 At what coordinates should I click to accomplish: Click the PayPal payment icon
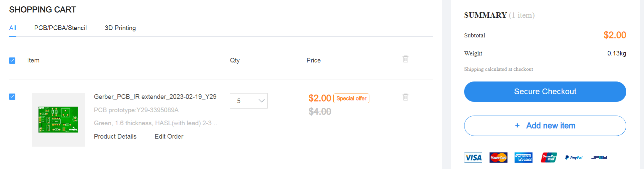(x=574, y=157)
